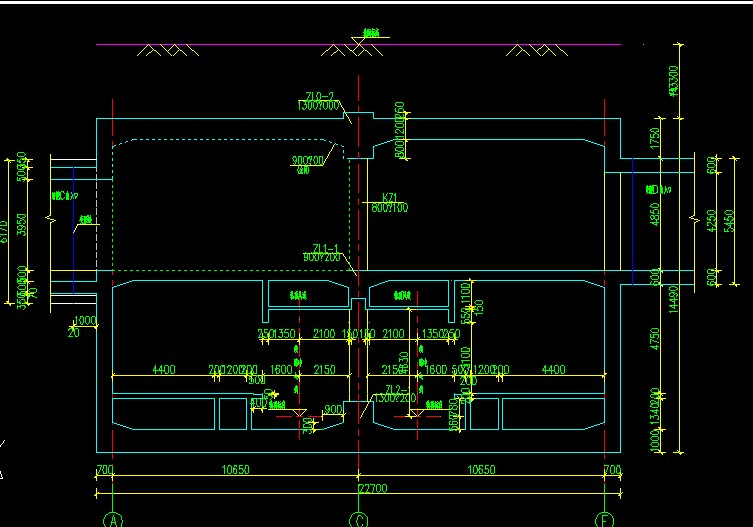Pick the magenta ground level line
This screenshot has width=753, height=527.
tap(250, 45)
